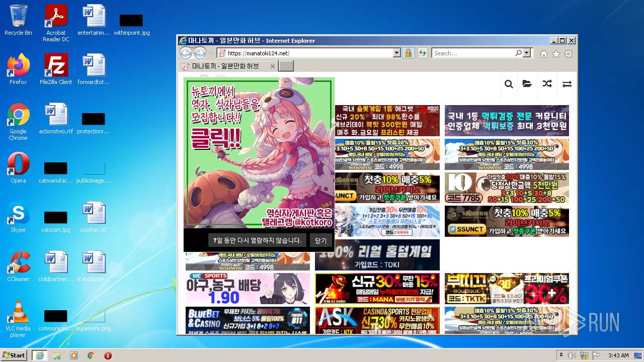Screen dimensions: 644x362
Task: Click the website's shuffle arrows icon
Action: [x=547, y=84]
